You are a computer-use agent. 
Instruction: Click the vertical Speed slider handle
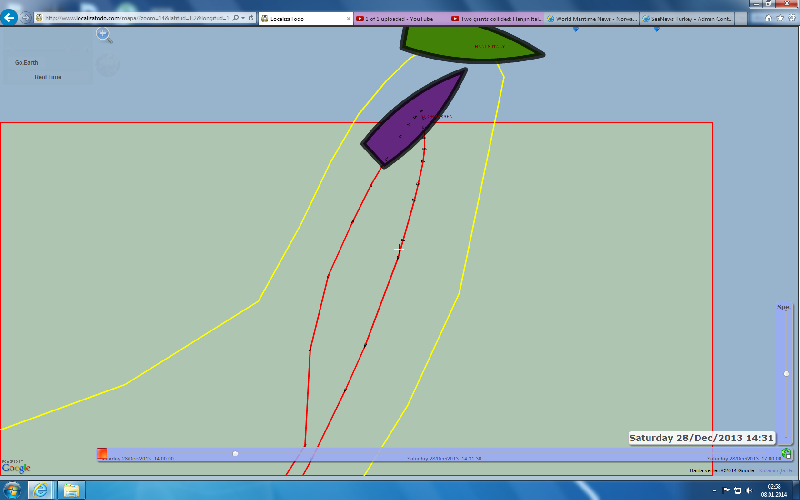pyautogui.click(x=786, y=373)
